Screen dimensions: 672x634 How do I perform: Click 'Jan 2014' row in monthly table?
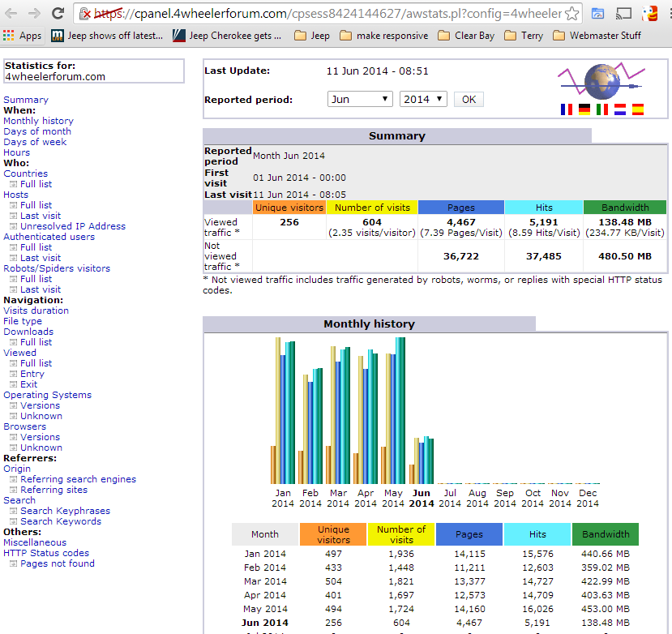[x=435, y=554]
